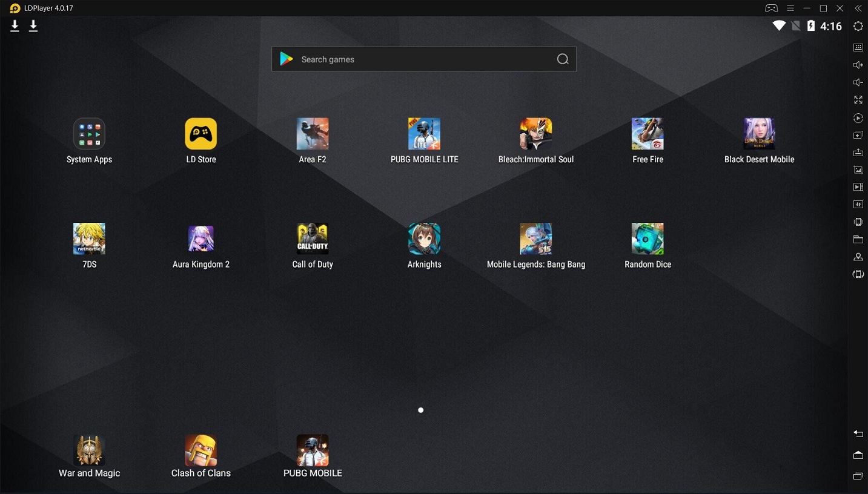This screenshot has height=494, width=868.
Task: Click the battery charging indicator
Action: [x=811, y=26]
